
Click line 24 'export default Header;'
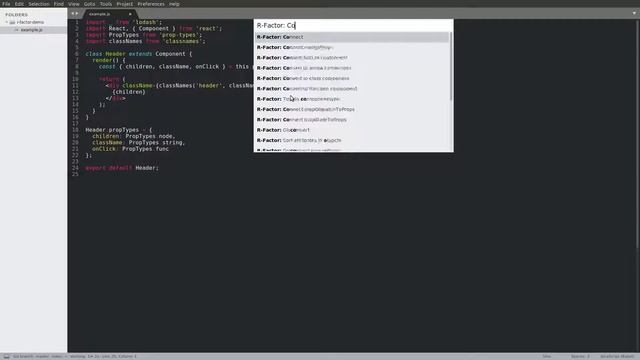tap(122, 168)
